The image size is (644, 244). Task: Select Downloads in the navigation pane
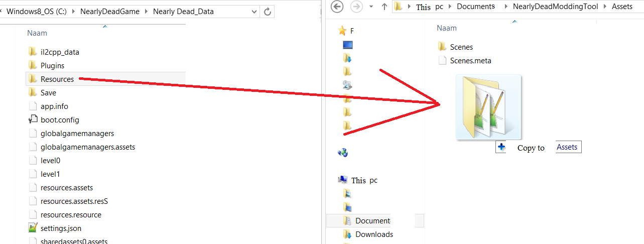pos(374,234)
